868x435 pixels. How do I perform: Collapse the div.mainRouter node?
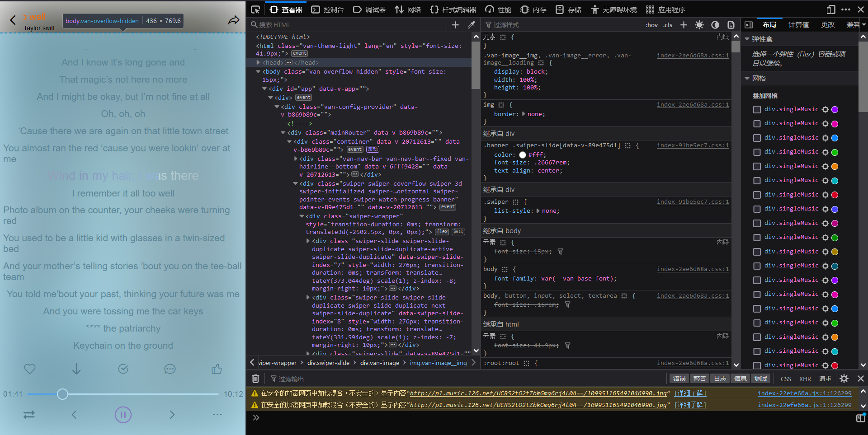(x=283, y=132)
